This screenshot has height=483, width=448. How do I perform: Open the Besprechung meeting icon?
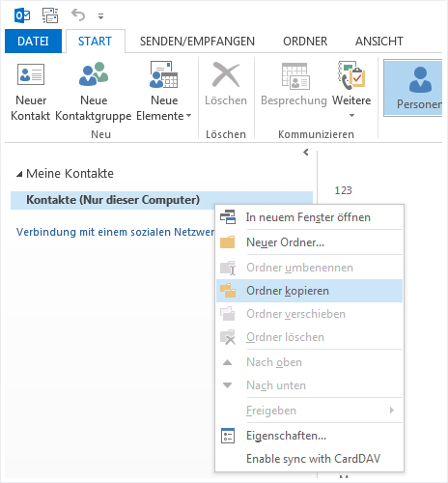pos(295,76)
